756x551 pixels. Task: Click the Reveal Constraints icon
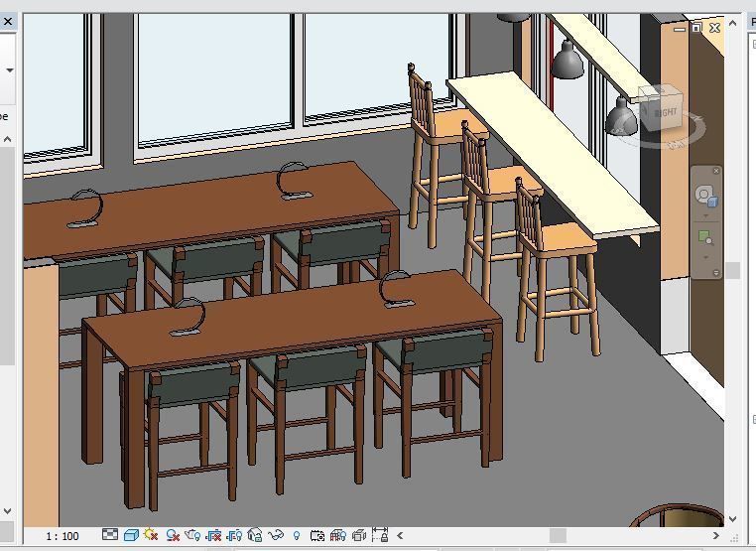tap(380, 535)
